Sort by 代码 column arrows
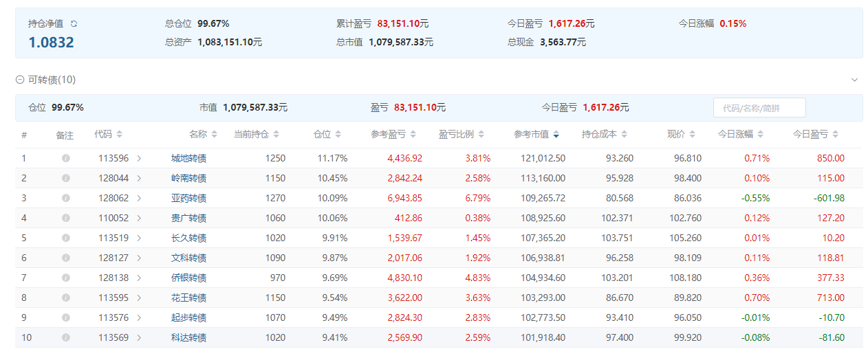The width and height of the screenshot is (868, 358). pos(120,134)
